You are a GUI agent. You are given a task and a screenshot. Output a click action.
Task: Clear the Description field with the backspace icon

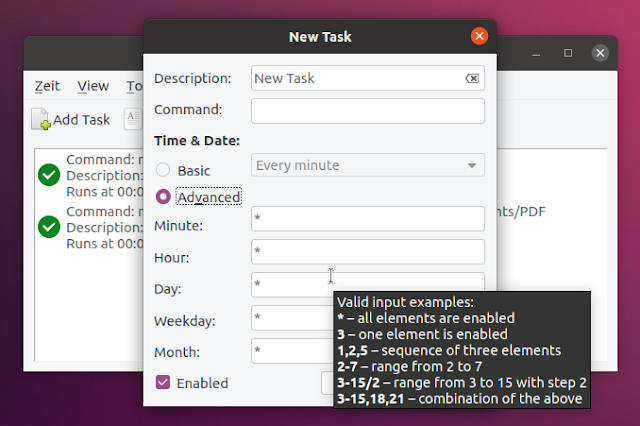click(472, 79)
